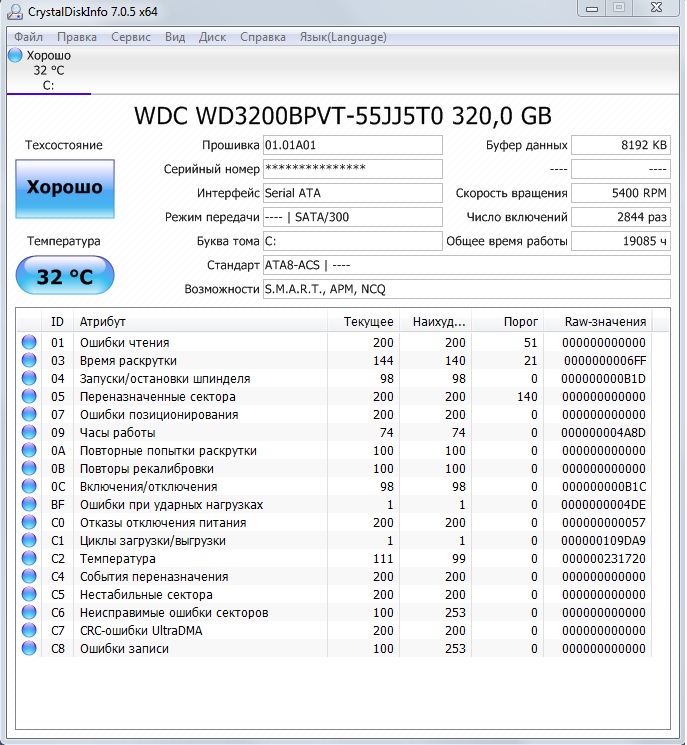The image size is (687, 745).
Task: Click the 32 °C temperature button
Action: click(64, 277)
